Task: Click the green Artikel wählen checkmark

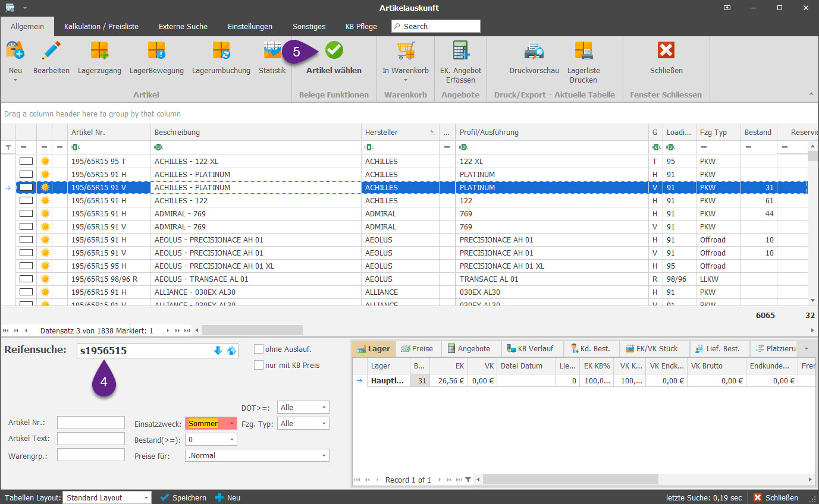Action: 334,51
